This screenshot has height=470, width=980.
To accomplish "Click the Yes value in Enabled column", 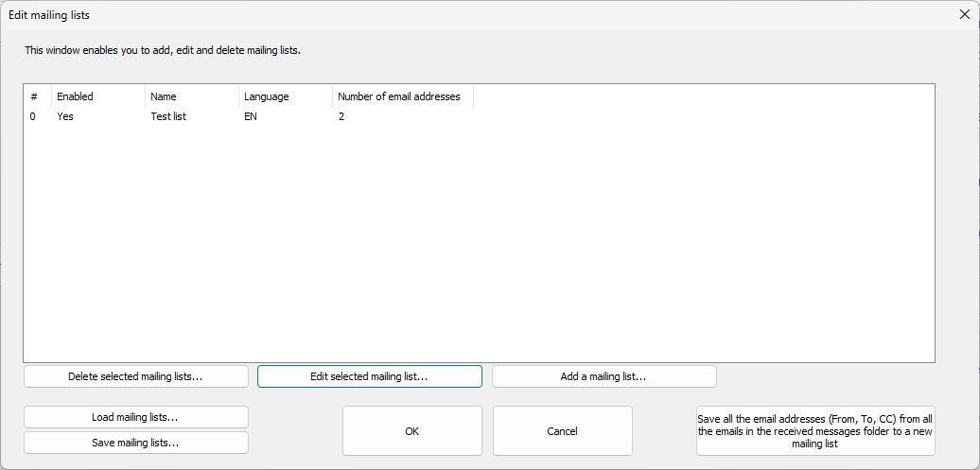I will click(65, 116).
